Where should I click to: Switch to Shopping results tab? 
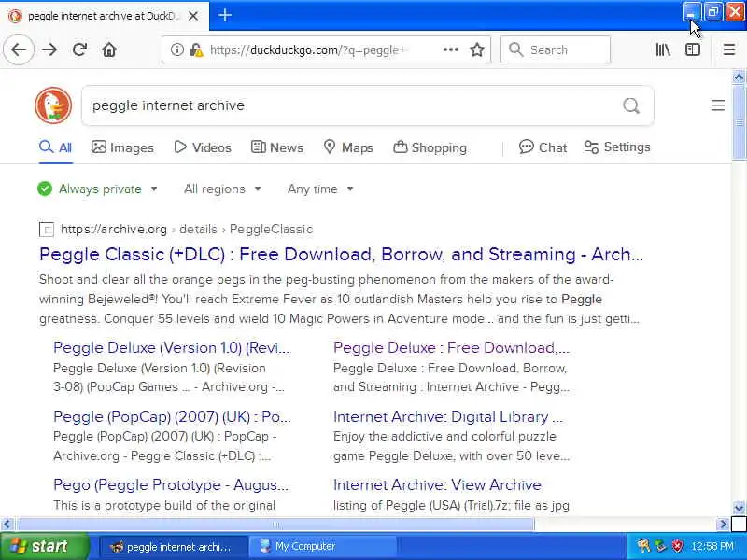(430, 147)
